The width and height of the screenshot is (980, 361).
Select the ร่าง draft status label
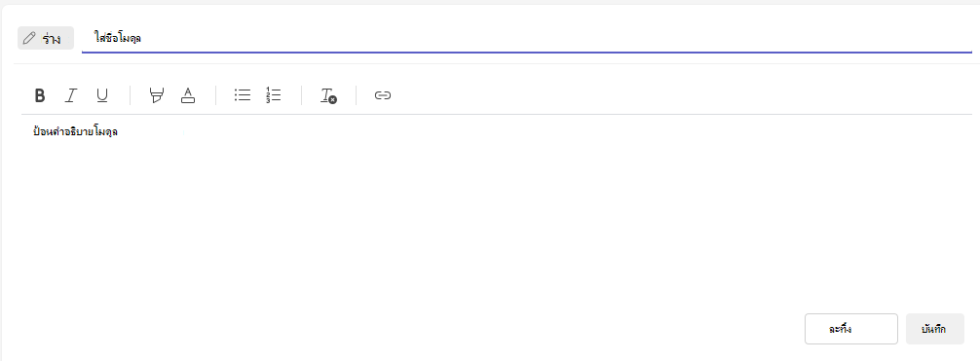52,39
